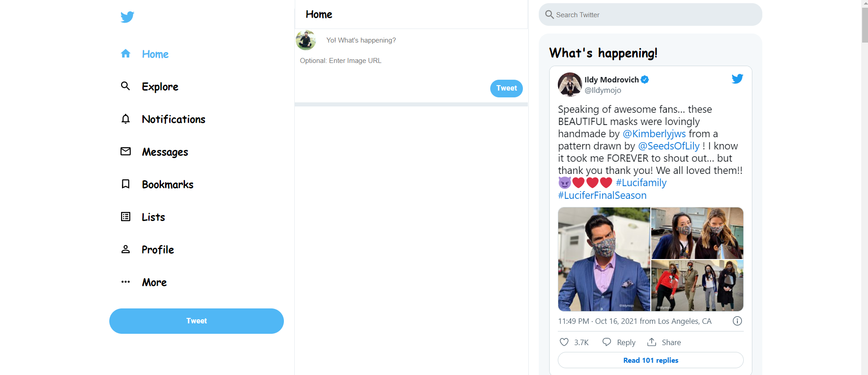The width and height of the screenshot is (868, 375).
Task: Like the Ildy Modrovich tweet heart
Action: 564,342
